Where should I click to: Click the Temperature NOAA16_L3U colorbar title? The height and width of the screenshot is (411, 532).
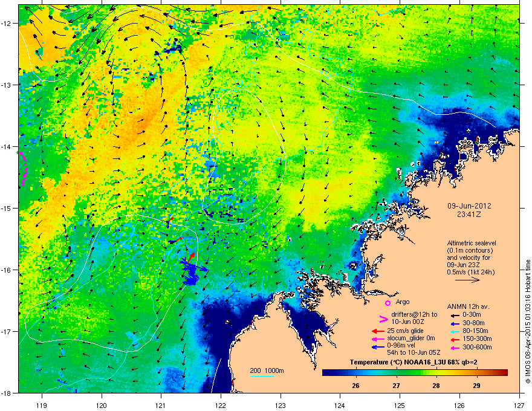[414, 363]
